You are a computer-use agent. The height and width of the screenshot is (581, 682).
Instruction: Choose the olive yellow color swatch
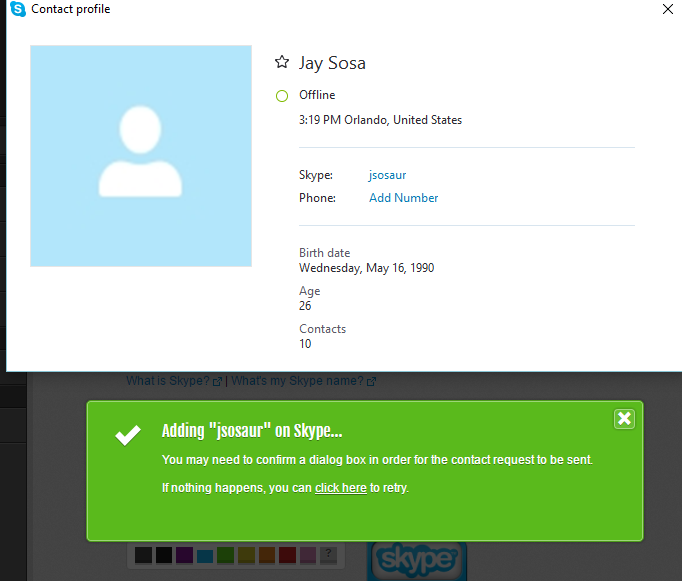pyautogui.click(x=246, y=555)
